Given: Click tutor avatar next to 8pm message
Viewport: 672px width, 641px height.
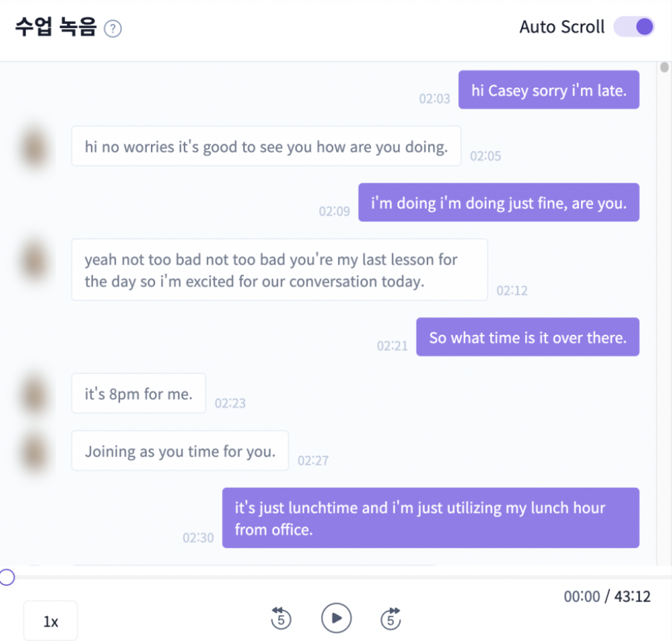Looking at the screenshot, I should point(34,394).
